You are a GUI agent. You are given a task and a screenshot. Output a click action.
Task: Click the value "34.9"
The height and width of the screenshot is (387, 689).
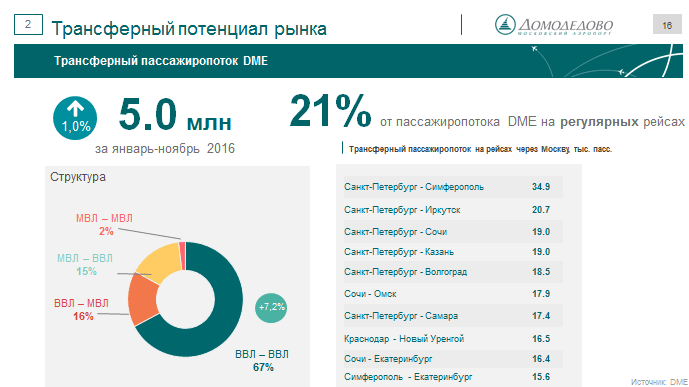pyautogui.click(x=541, y=187)
